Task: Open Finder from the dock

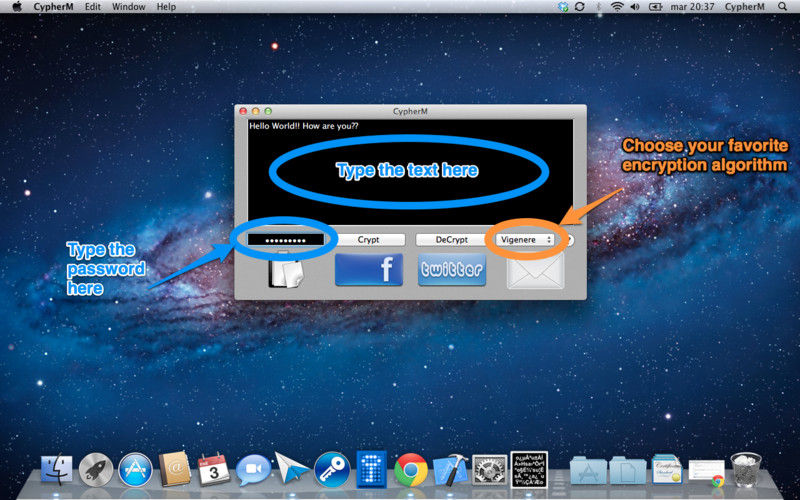Action: click(57, 468)
